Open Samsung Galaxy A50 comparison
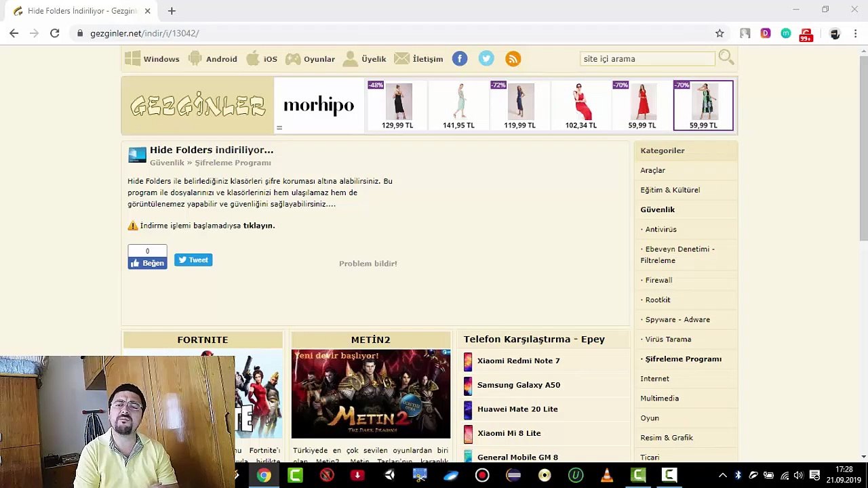Viewport: 868px width, 488px height. (519, 385)
